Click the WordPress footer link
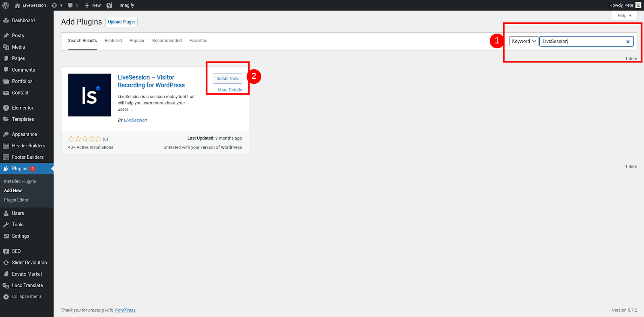This screenshot has width=644, height=317. click(x=125, y=310)
